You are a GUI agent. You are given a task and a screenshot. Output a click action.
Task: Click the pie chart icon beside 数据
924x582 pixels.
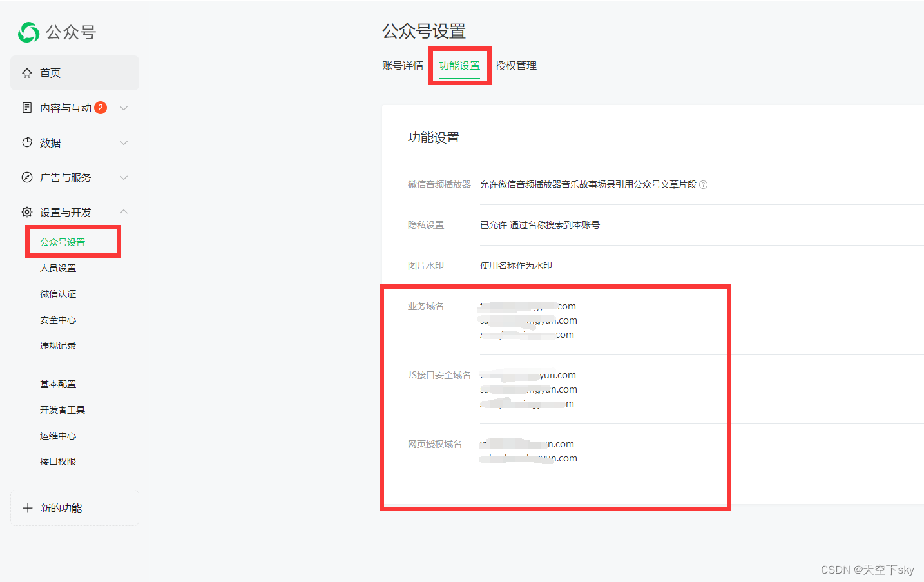(x=27, y=142)
